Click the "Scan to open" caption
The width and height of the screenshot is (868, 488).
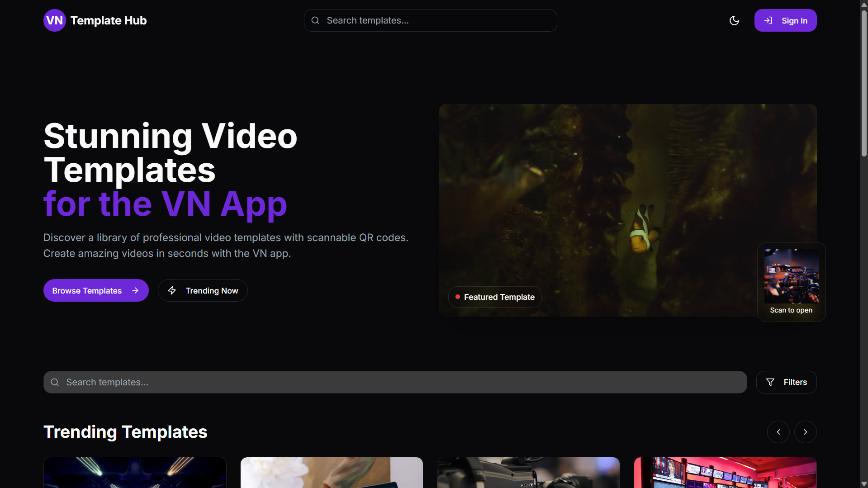[791, 310]
